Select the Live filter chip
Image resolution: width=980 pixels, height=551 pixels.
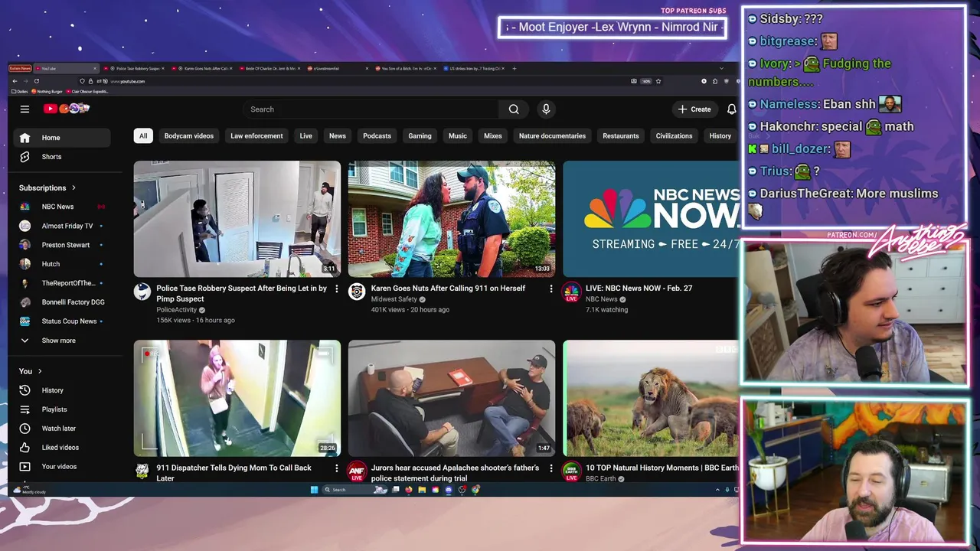305,136
